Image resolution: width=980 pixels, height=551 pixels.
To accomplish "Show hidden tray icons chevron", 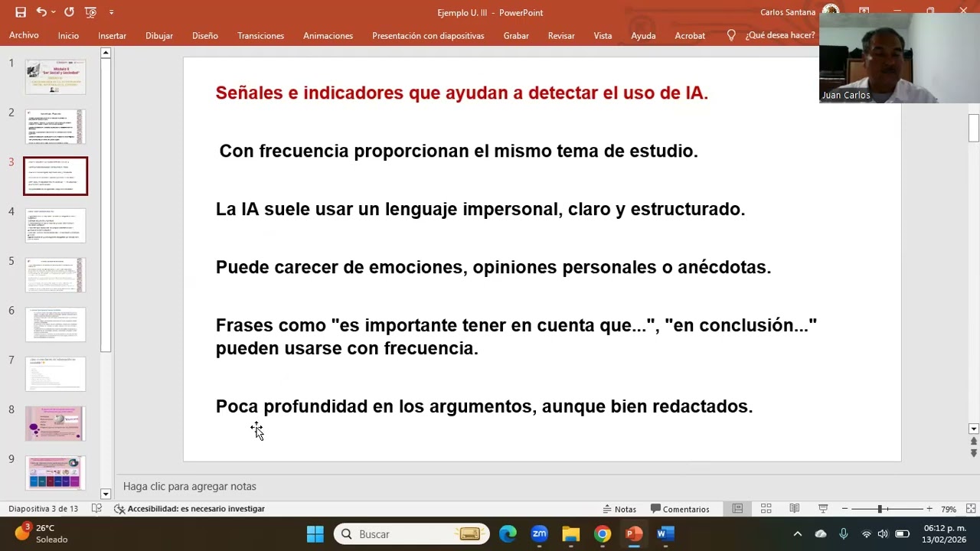I will [797, 534].
